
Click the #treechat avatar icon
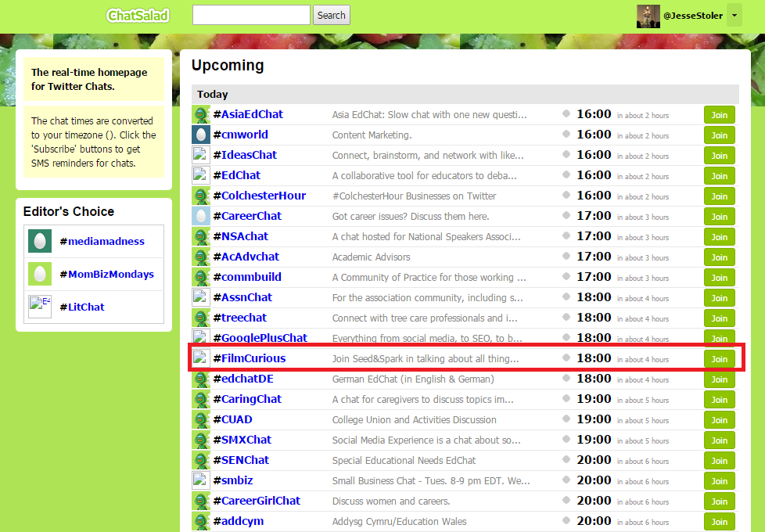click(x=201, y=318)
